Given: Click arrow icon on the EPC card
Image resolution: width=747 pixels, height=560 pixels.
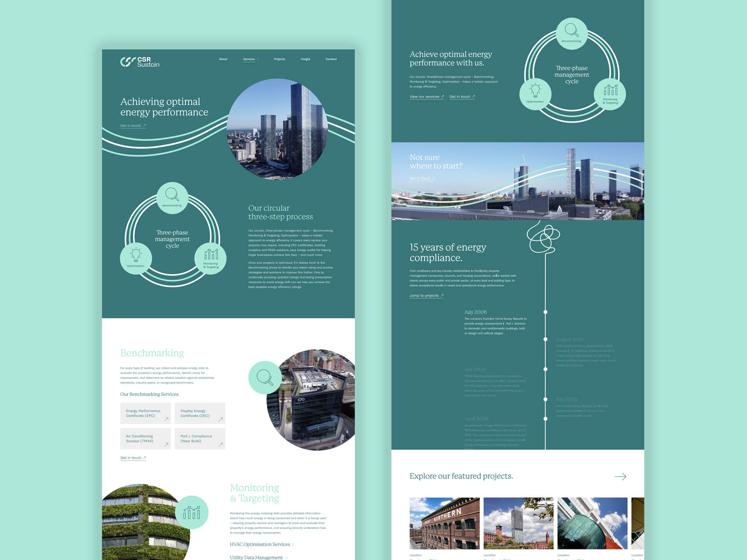Looking at the screenshot, I should pos(166,419).
